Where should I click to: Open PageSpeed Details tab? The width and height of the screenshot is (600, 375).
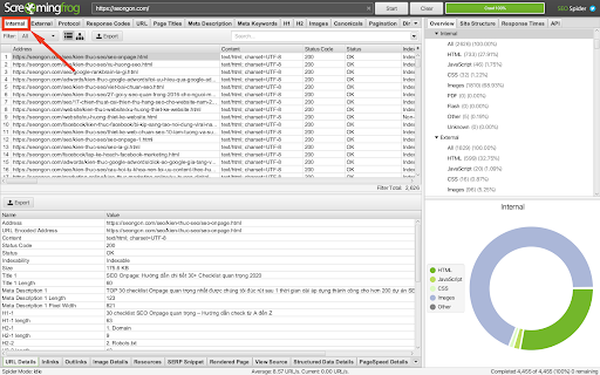[383, 362]
